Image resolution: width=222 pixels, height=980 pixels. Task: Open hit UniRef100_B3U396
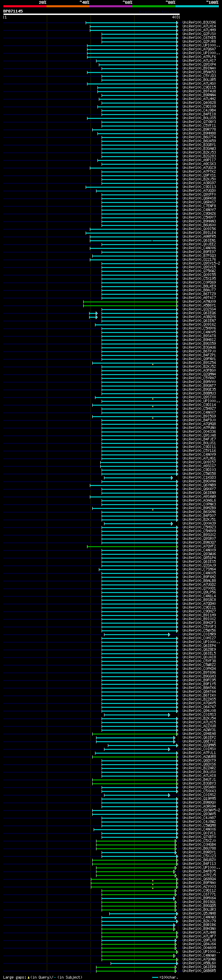pyautogui.click(x=199, y=23)
